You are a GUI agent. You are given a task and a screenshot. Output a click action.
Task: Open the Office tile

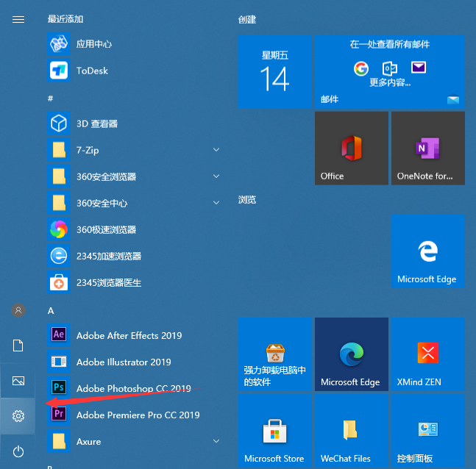[352, 148]
